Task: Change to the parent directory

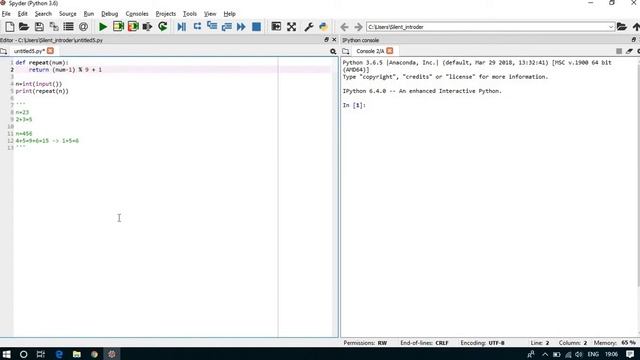Action: pos(636,27)
